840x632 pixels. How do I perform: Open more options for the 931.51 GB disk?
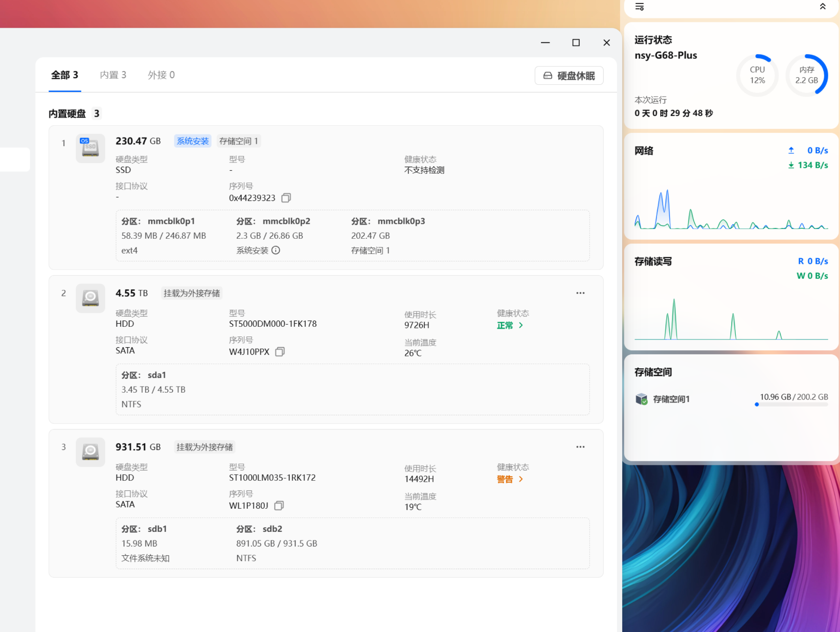pos(580,447)
